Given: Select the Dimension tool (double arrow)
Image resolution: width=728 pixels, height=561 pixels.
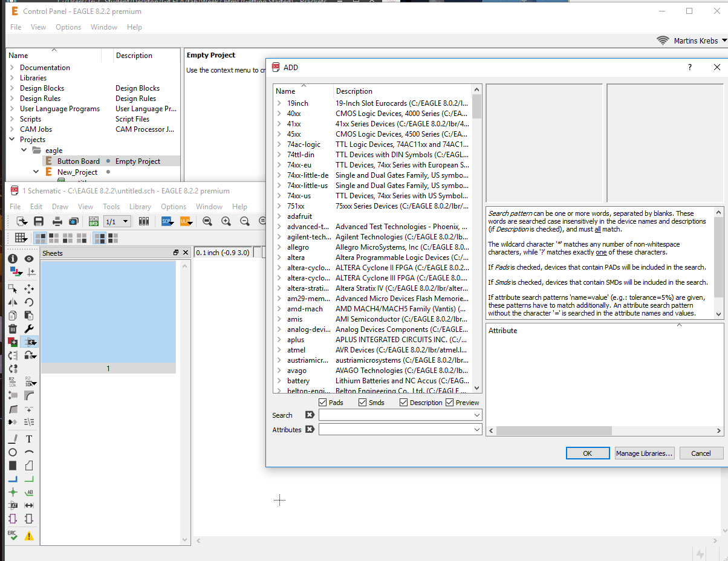Looking at the screenshot, I should pyautogui.click(x=28, y=505).
